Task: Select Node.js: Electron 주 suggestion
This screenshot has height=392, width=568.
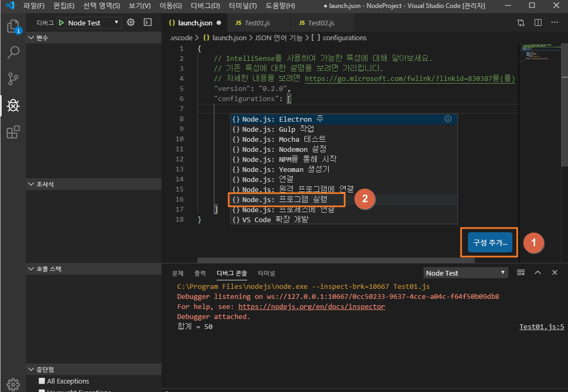Action: [x=344, y=119]
